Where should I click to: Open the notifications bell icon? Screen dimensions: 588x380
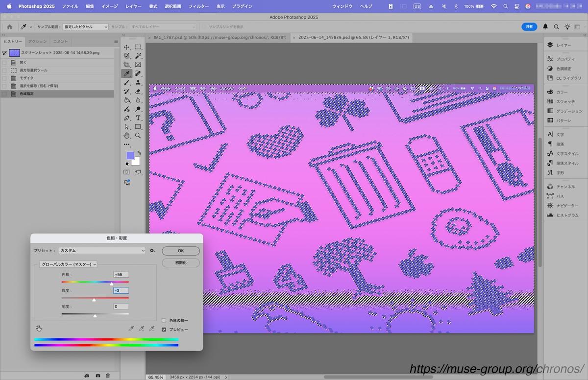pyautogui.click(x=545, y=27)
